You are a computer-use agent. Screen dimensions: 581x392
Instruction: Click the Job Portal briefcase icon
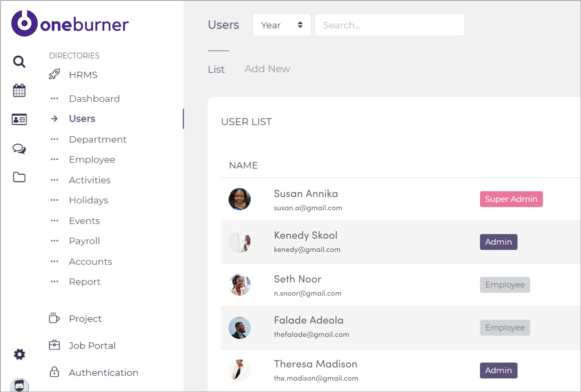point(54,345)
